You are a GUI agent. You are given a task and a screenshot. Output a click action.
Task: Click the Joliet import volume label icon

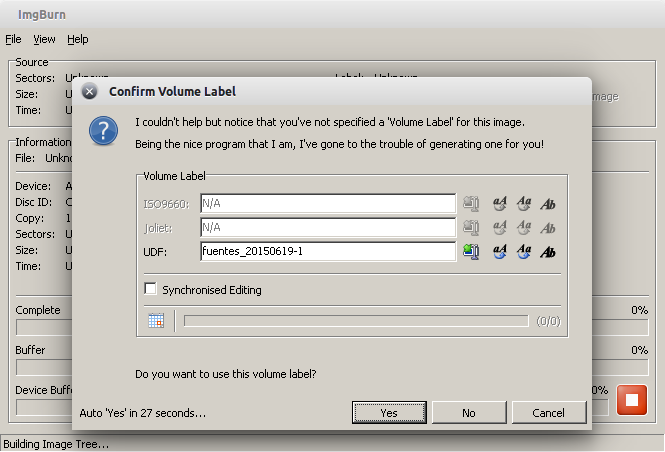pos(471,228)
